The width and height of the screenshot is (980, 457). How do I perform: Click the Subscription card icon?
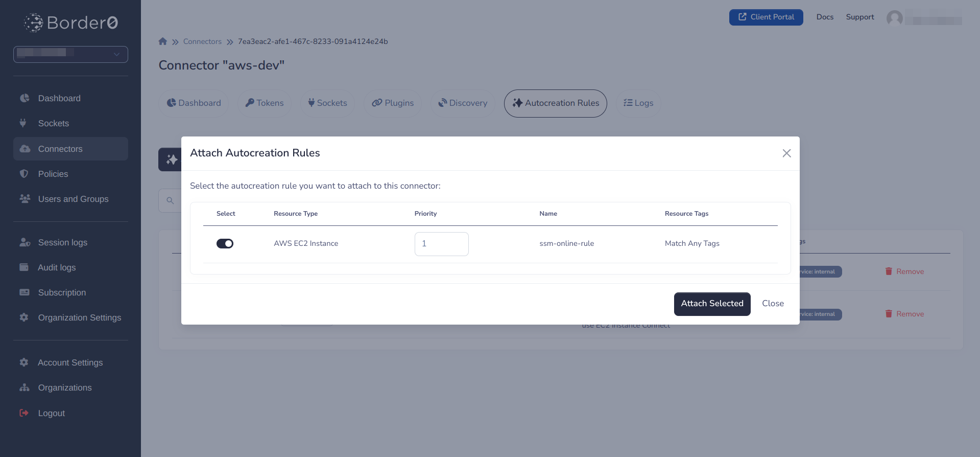[x=24, y=292]
